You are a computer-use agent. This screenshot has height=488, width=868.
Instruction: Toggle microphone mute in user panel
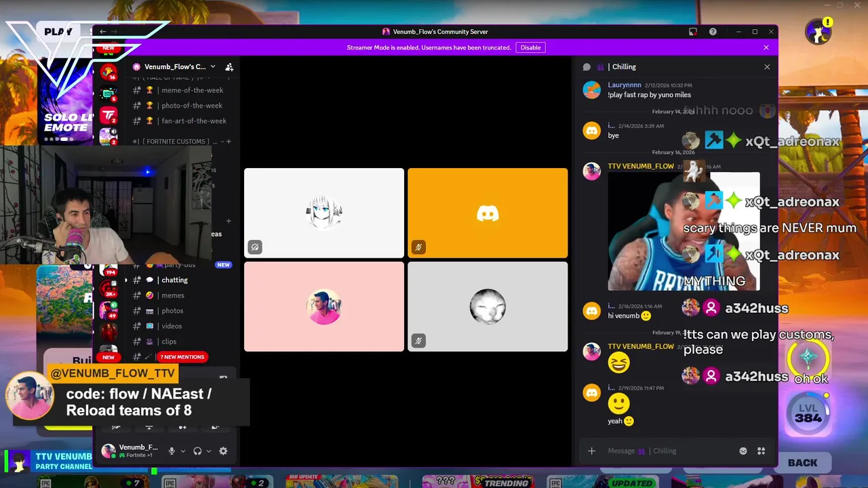[x=172, y=451]
